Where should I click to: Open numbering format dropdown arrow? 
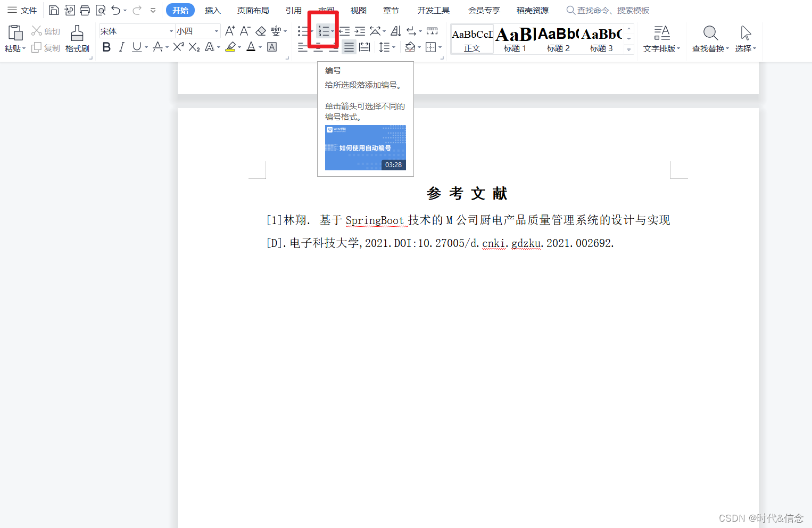[x=333, y=31]
